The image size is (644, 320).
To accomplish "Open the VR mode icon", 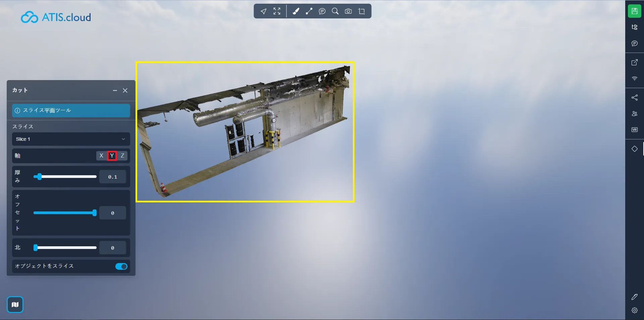I will coord(634,130).
